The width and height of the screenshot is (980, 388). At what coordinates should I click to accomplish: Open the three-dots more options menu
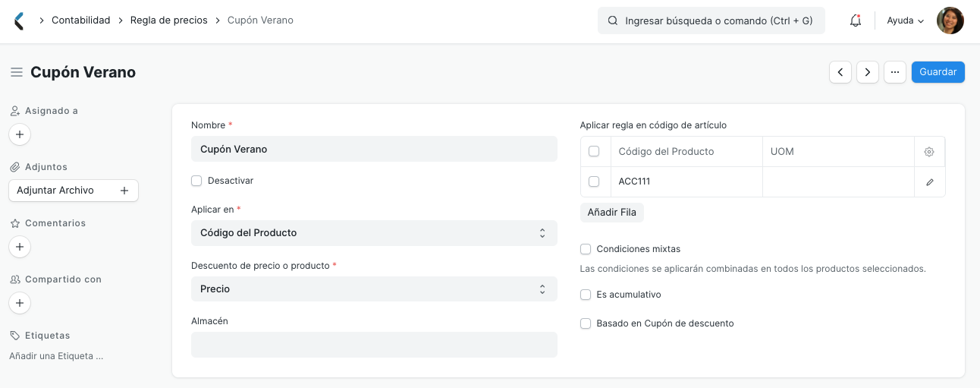[x=895, y=72]
